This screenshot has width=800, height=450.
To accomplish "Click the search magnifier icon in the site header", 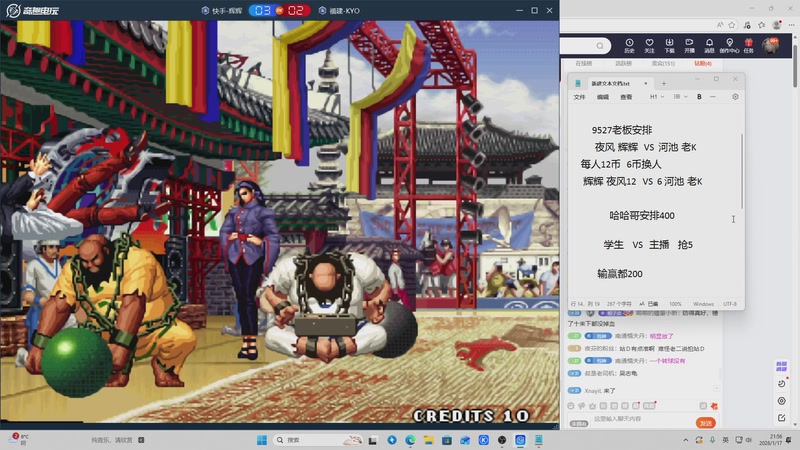I will tap(600, 46).
